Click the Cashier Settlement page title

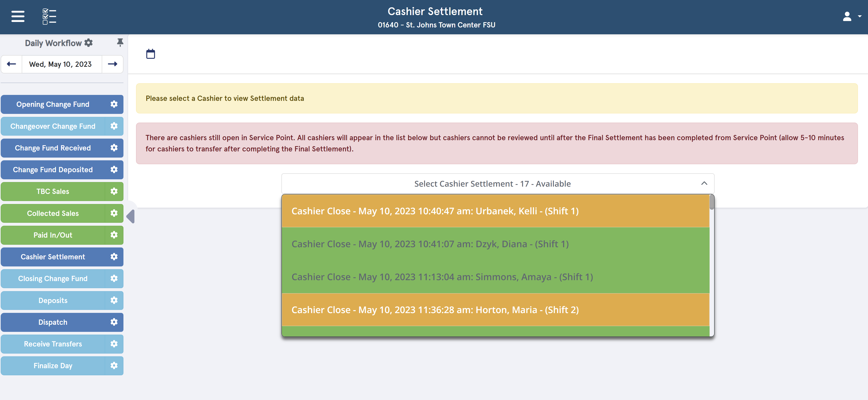coord(435,11)
